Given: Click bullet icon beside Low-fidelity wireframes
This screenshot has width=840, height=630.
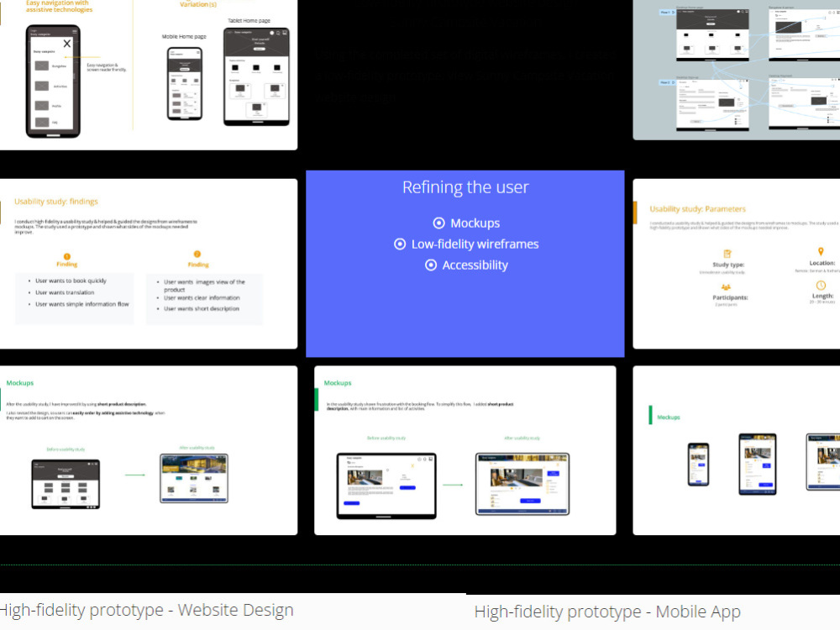Looking at the screenshot, I should tap(400, 244).
